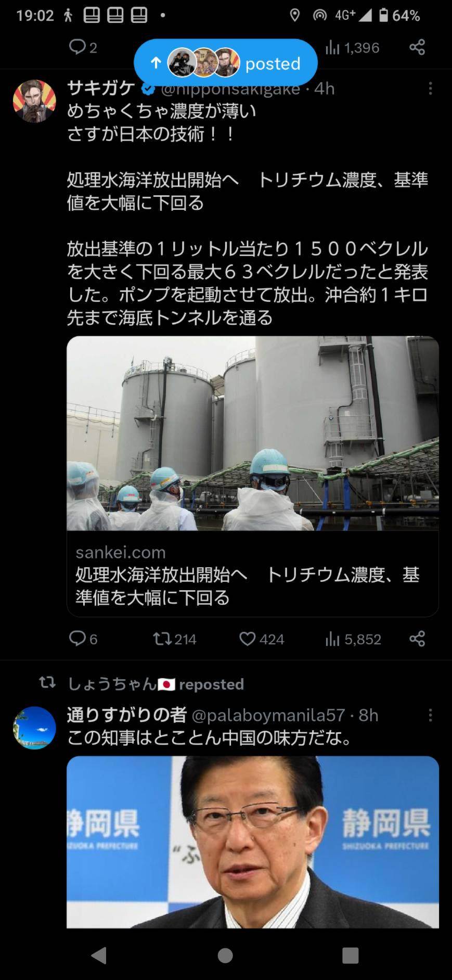Jump to new posts via posted pill
Screen dimensions: 452x980
(225, 63)
